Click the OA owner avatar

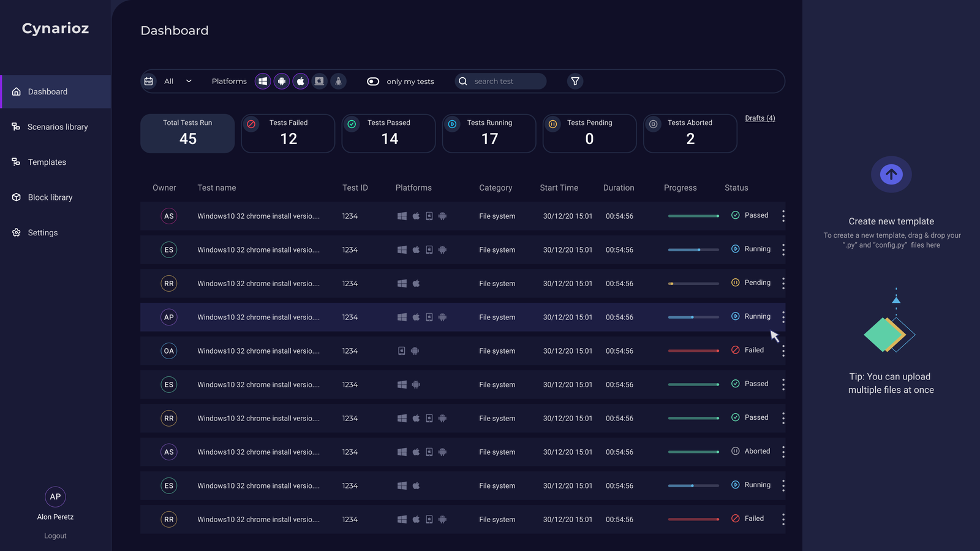click(169, 351)
